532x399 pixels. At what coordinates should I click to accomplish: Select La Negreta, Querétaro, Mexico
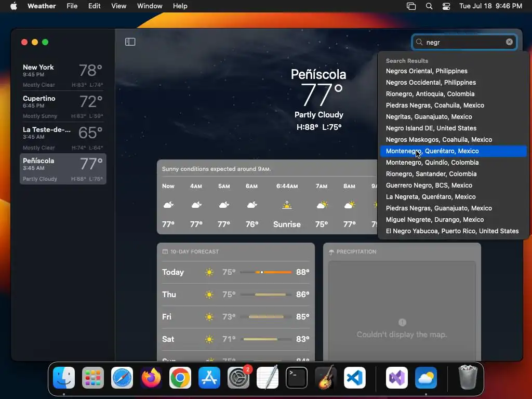(x=453, y=197)
